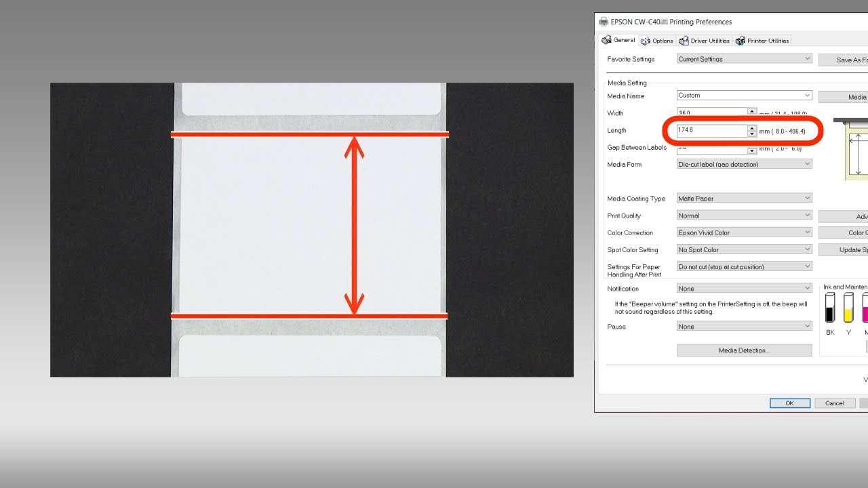Click the Advanced button beside Print Quality
The width and height of the screenshot is (868, 488).
(843, 217)
